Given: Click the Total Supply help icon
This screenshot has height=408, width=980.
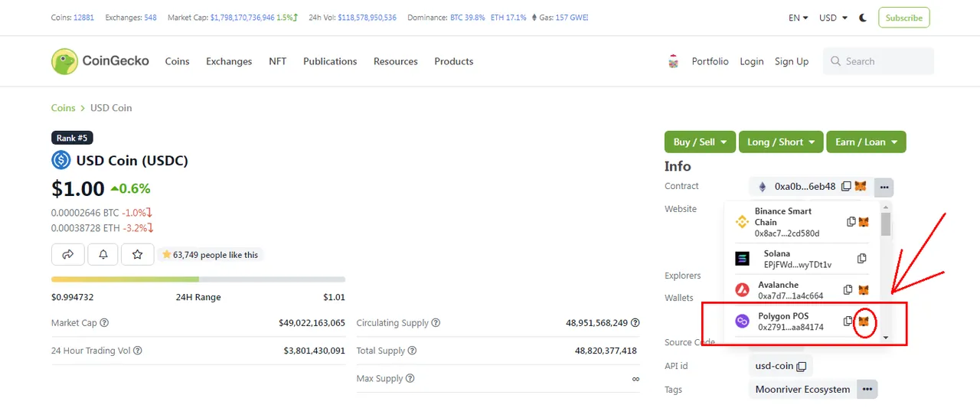Looking at the screenshot, I should [412, 351].
